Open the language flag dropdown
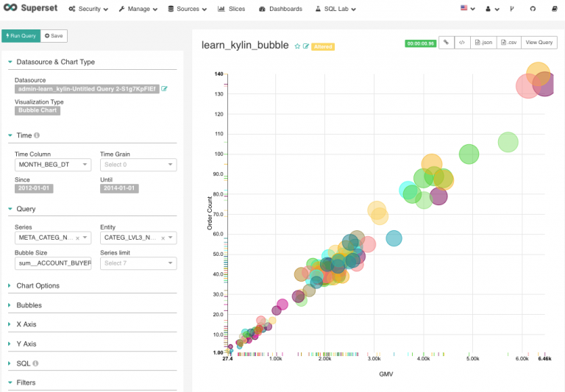This screenshot has width=565, height=392. 467,9
